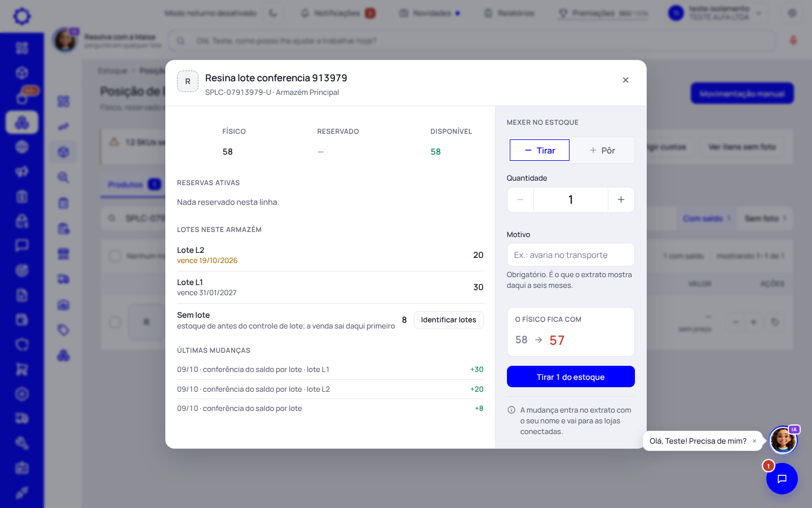The height and width of the screenshot is (508, 812).
Task: Expand the user account dropdown arrow
Action: 759,13
